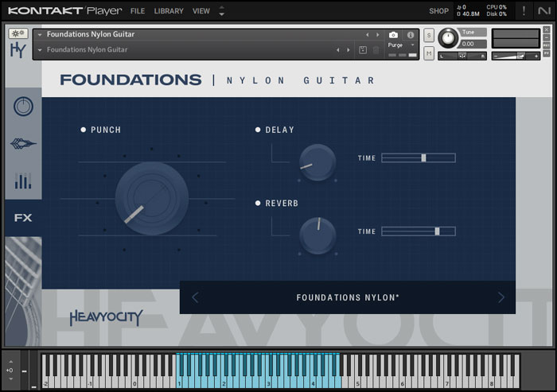
Task: Open the SHOP link
Action: click(438, 11)
